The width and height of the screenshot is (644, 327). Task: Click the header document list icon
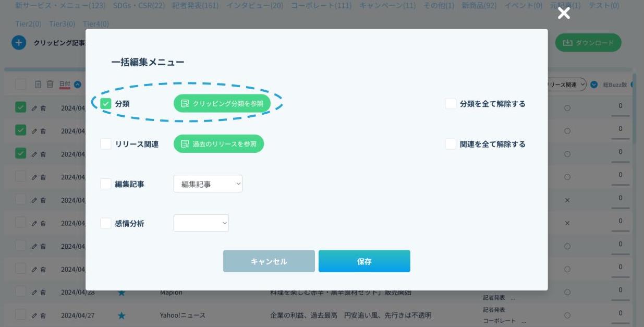(38, 84)
